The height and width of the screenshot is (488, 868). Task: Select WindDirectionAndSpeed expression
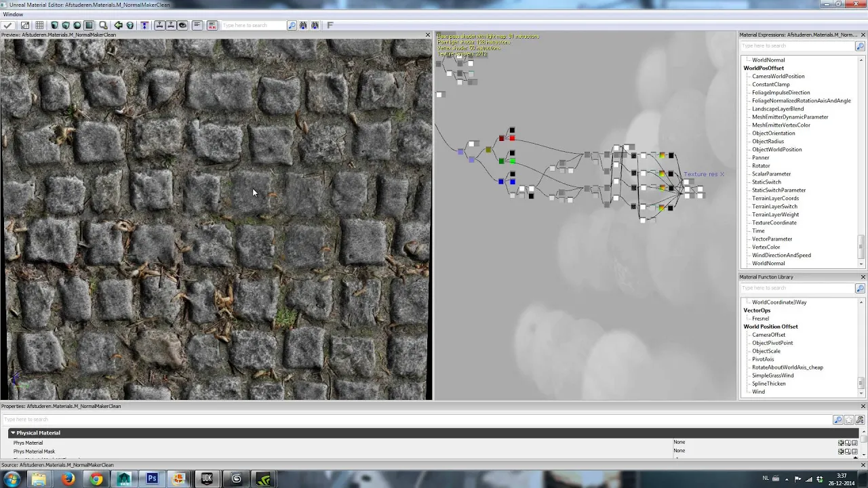[781, 255]
